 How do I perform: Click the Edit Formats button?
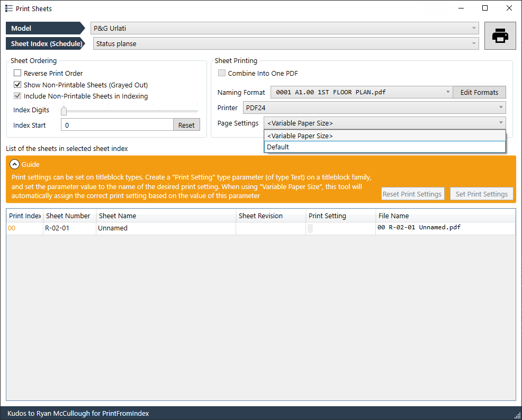479,92
